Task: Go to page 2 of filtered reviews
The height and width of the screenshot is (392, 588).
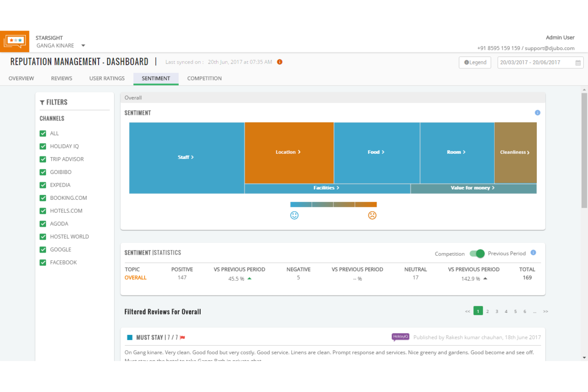Action: coord(487,311)
